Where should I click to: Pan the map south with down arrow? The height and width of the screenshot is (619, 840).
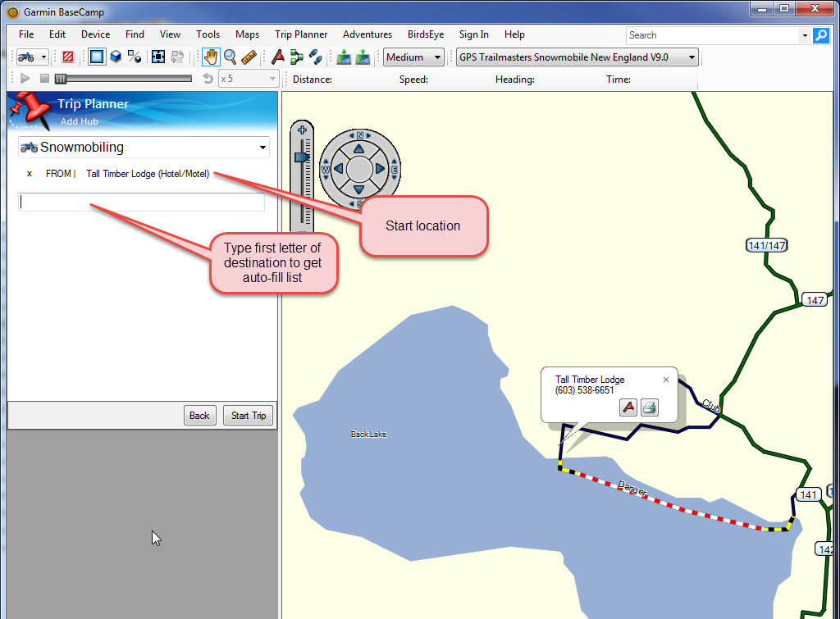click(x=359, y=189)
